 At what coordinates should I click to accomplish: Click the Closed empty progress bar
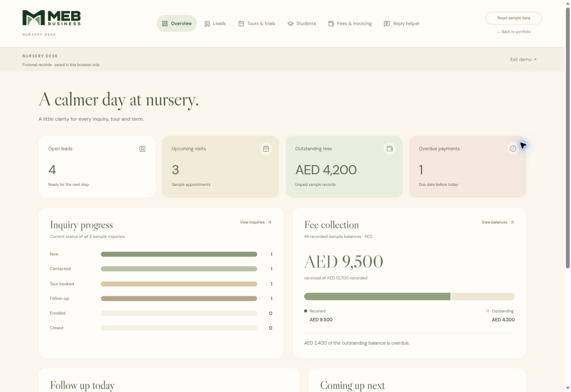(179, 328)
